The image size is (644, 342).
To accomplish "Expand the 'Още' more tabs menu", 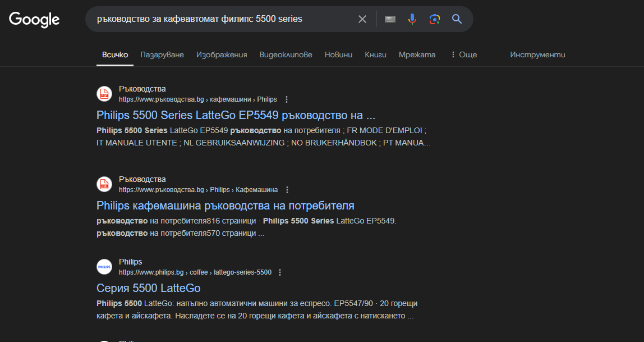I will [463, 54].
